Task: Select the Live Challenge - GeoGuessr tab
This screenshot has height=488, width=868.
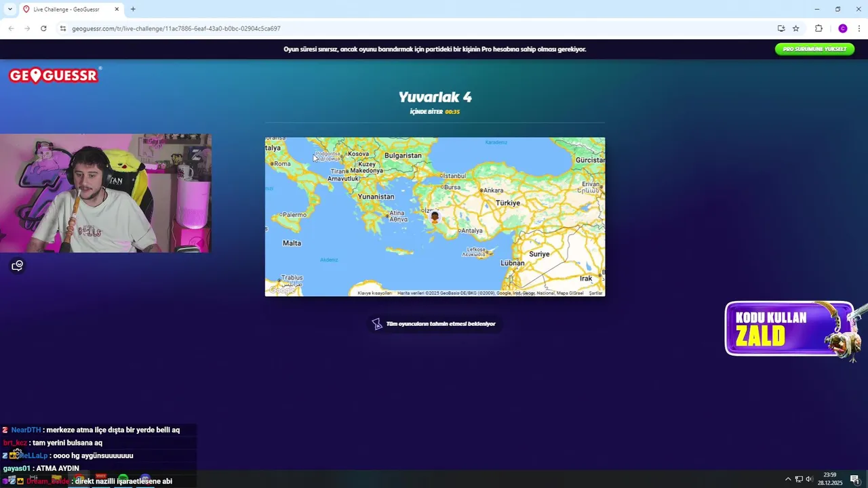Action: point(71,9)
